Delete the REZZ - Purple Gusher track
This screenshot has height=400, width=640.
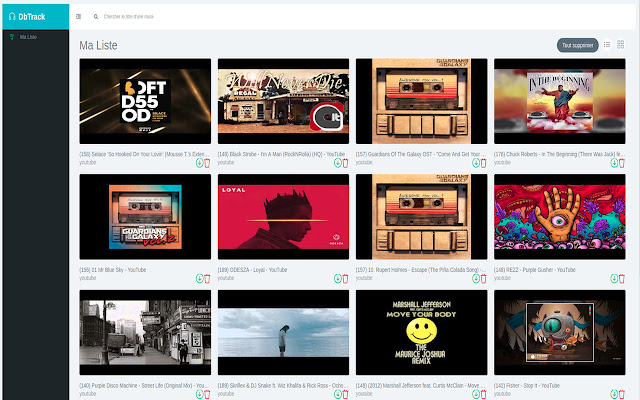(x=622, y=278)
